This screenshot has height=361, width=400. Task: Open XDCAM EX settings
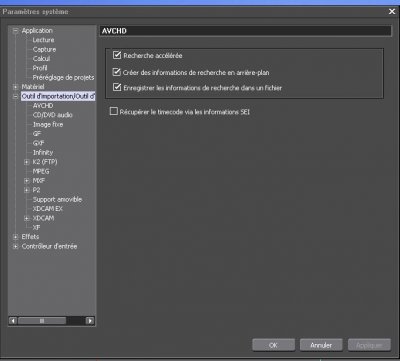pos(48,209)
